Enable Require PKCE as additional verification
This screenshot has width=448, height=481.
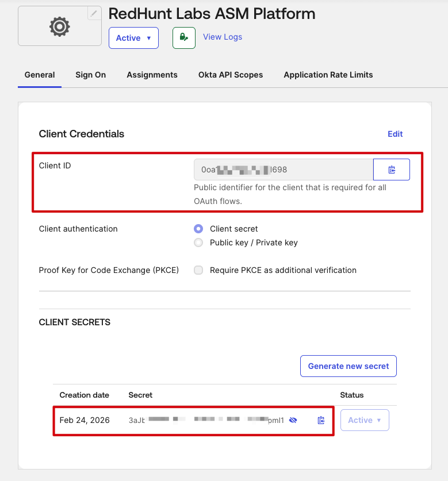[x=198, y=270]
